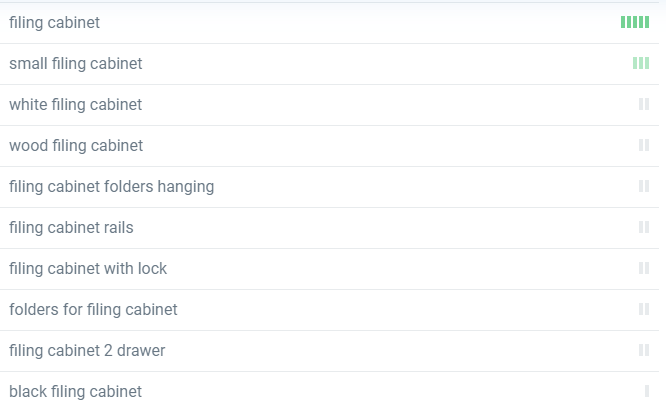Click the 'filing cabinet' keyword
The width and height of the screenshot is (666, 409).
point(54,22)
